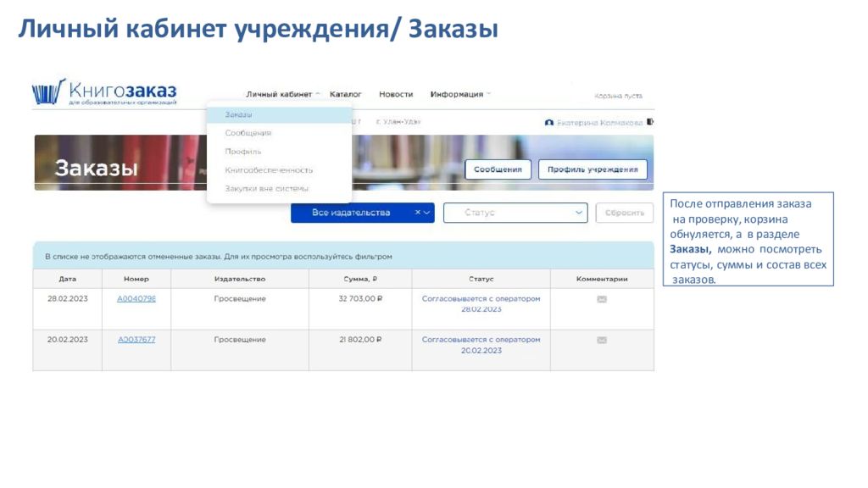The height and width of the screenshot is (488, 868).
Task: Click the Номер column header
Action: pyautogui.click(x=136, y=279)
